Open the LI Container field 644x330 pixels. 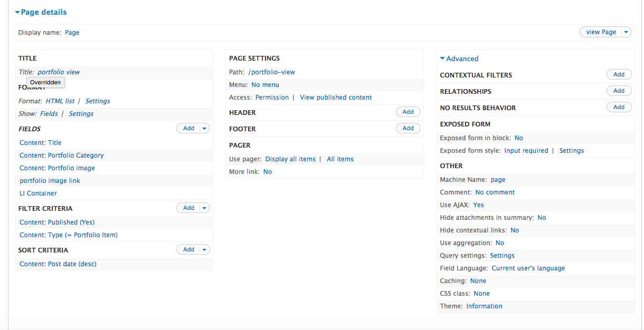tap(38, 193)
